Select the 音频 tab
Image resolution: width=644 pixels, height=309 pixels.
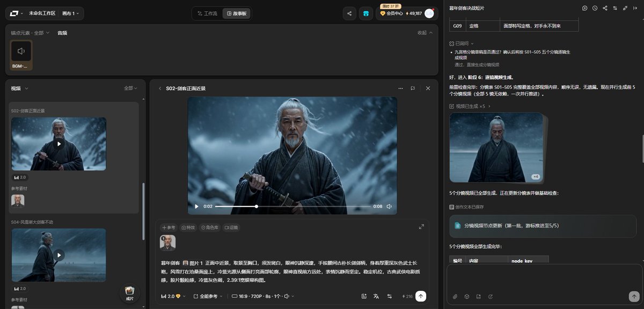[62, 33]
